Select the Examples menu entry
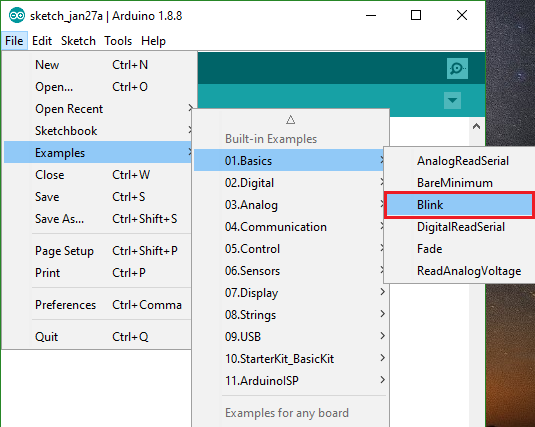The width and height of the screenshot is (535, 427). click(x=98, y=153)
